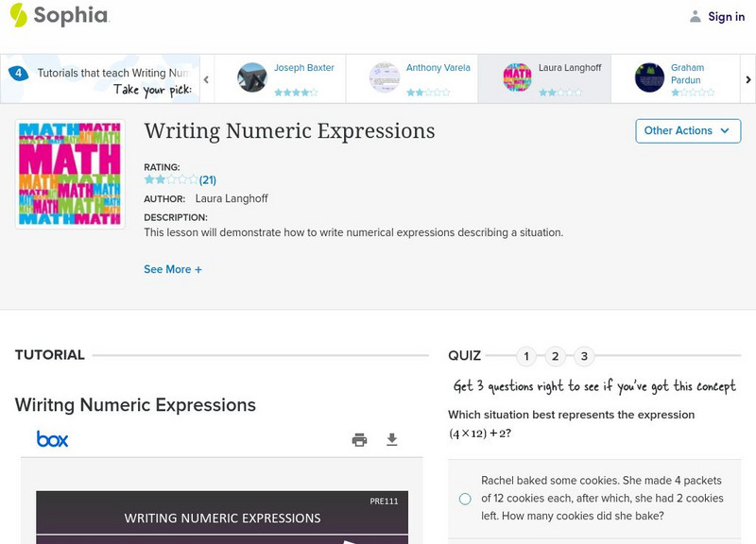Click the user profile icon beside Sign in
The width and height of the screenshot is (756, 544).
coord(696,16)
